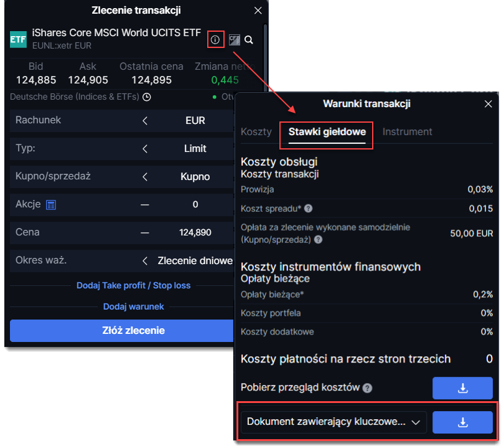Screen dimensions: 504x446
Task: Click the Kupno side value
Action: [x=195, y=177]
